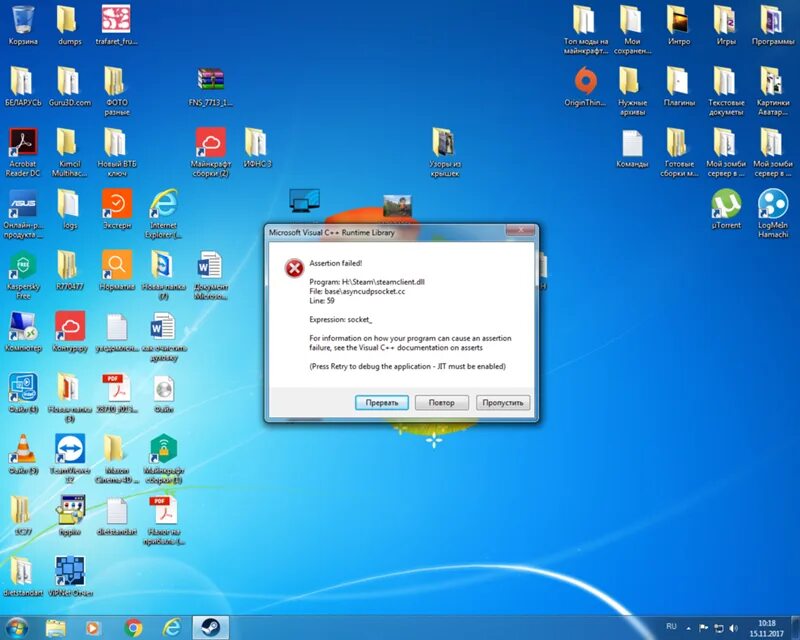The image size is (800, 640).
Task: Select the Новый ВТБ ключ folder
Action: click(x=117, y=152)
